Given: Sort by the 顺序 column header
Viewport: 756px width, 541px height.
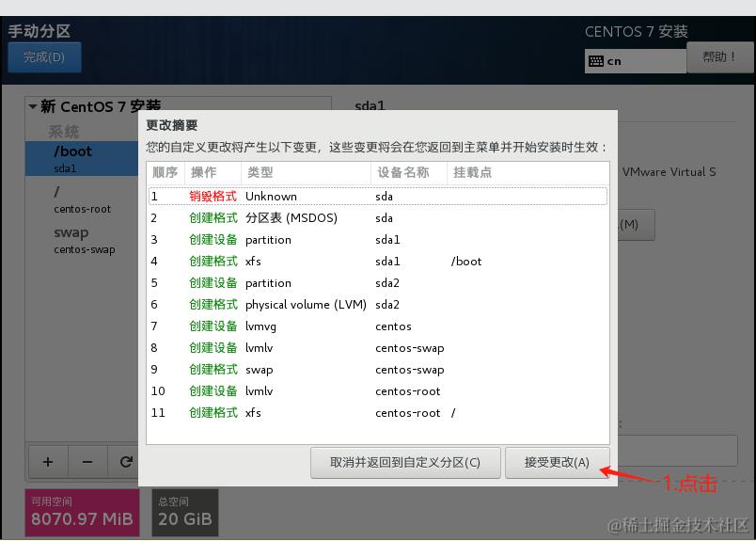Looking at the screenshot, I should click(165, 172).
